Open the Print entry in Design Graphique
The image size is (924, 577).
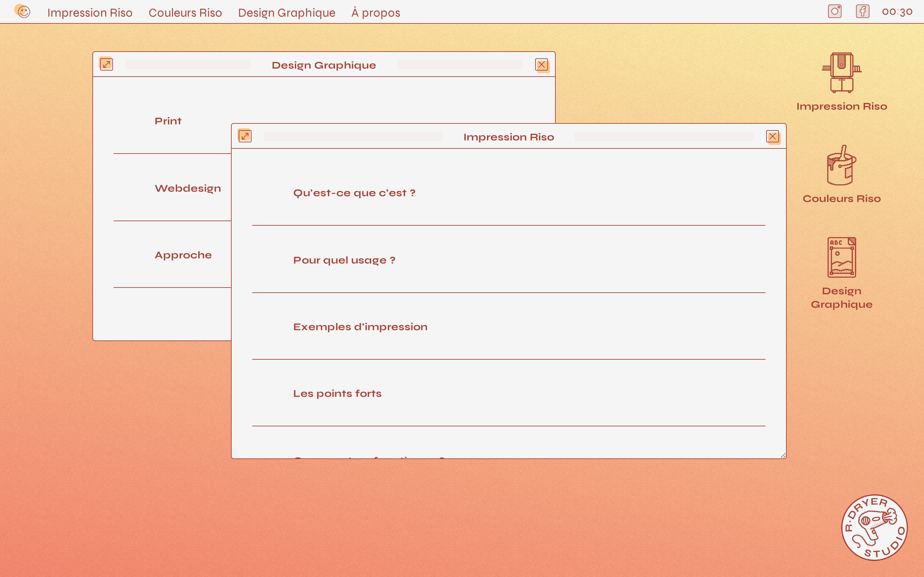[x=168, y=121]
